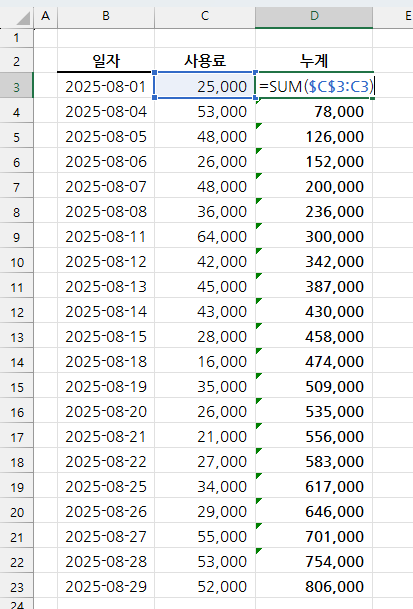Image resolution: width=413 pixels, height=609 pixels.
Task: Click usage fee cell 16,000
Action: tap(205, 361)
